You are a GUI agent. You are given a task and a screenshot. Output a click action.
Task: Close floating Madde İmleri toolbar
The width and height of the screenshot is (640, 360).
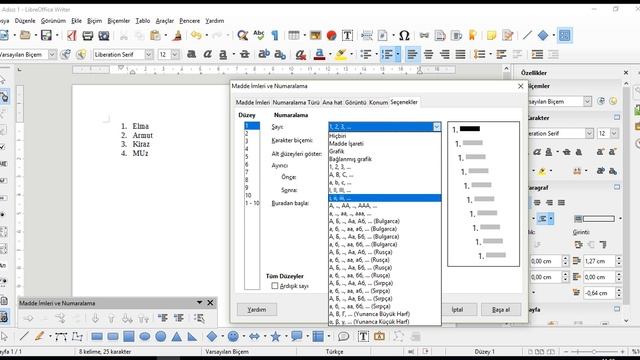click(210, 302)
